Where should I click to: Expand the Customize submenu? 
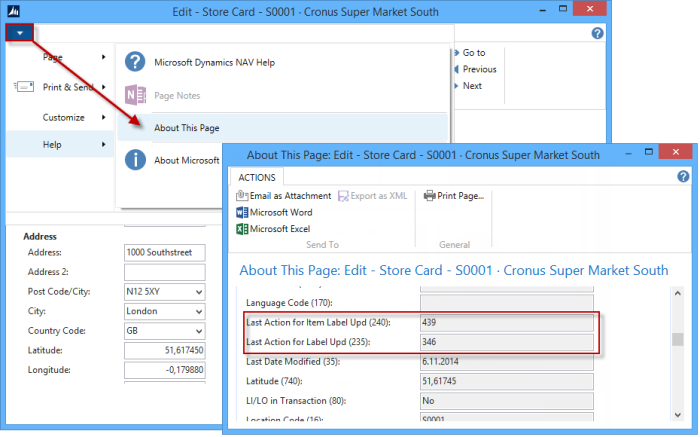[x=62, y=117]
